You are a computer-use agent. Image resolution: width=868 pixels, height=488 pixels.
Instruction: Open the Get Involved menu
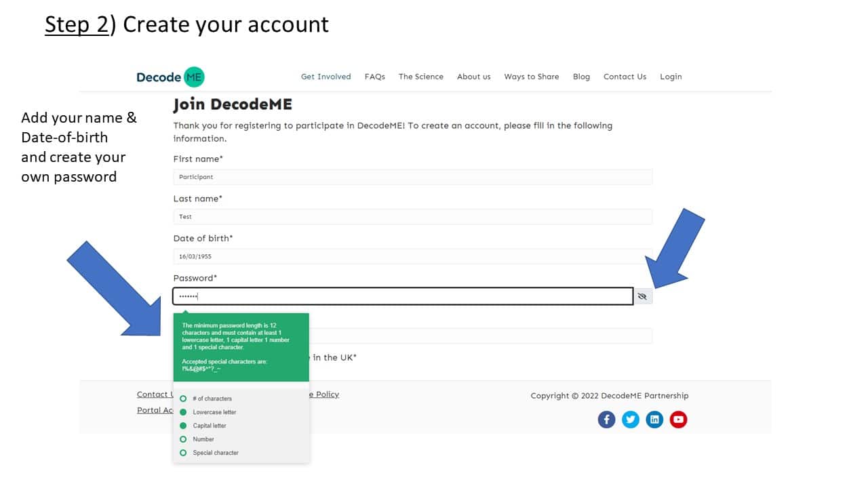[326, 77]
